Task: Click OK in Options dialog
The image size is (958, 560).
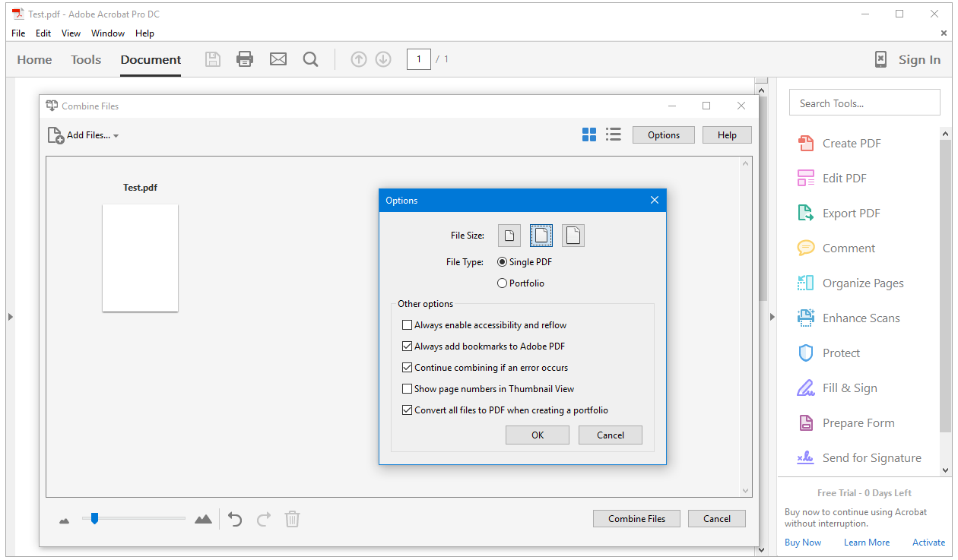Action: point(538,435)
